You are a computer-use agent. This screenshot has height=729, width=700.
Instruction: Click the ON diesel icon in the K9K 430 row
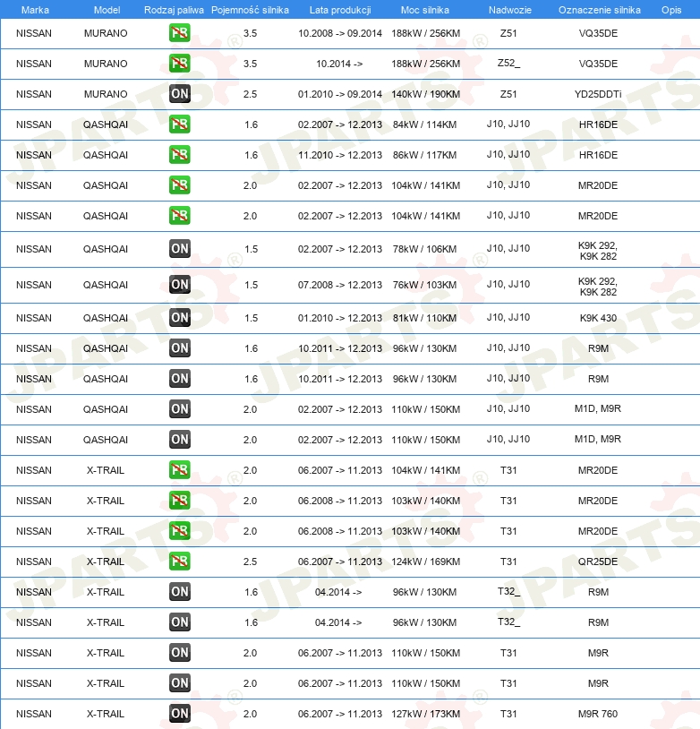click(x=179, y=318)
